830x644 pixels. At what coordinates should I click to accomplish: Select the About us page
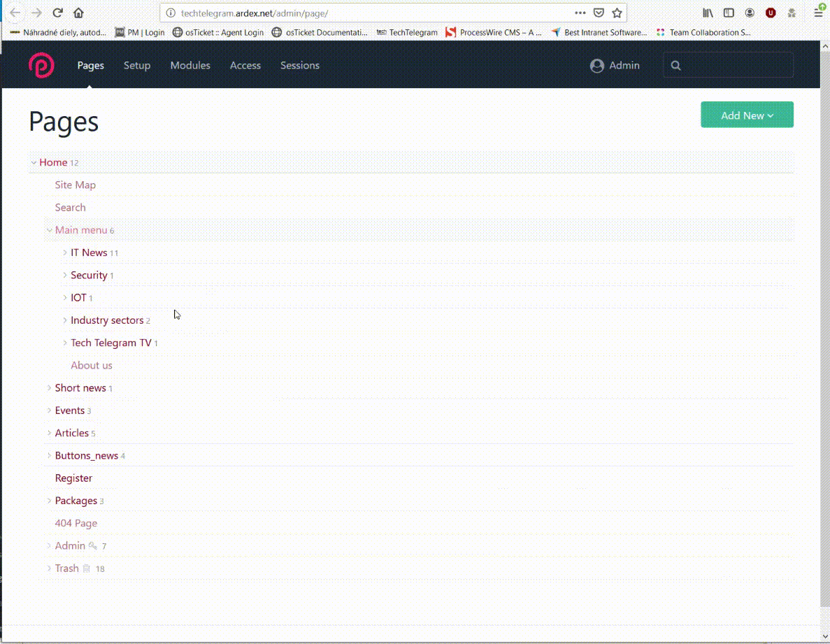coord(92,365)
